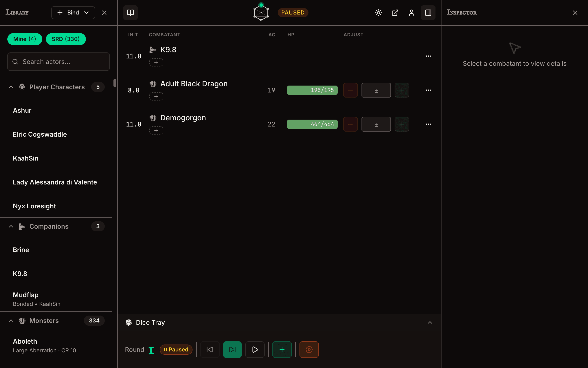Select the K9.8 combatant name
Viewport: 588px width, 368px height.
tap(168, 50)
